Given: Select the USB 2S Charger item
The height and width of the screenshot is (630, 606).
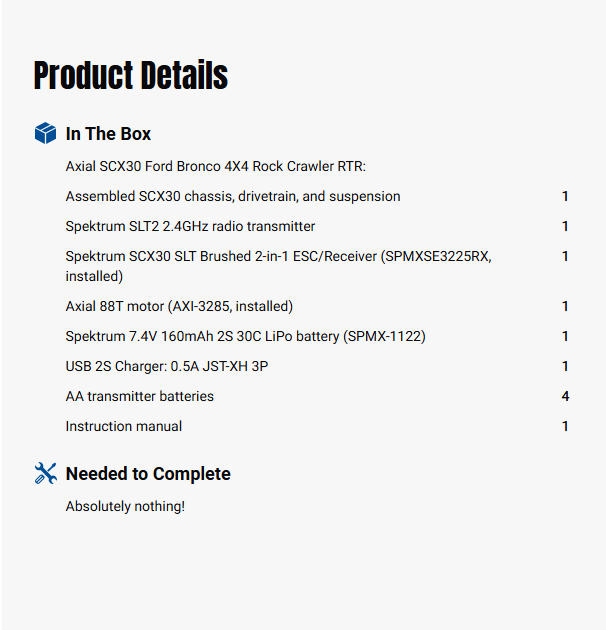Looking at the screenshot, I should coord(167,366).
